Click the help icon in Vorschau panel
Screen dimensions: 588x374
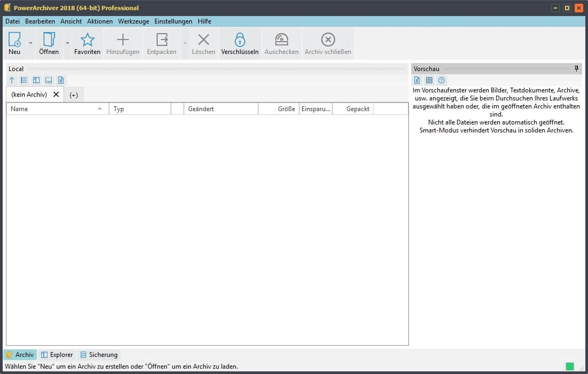pyautogui.click(x=442, y=80)
